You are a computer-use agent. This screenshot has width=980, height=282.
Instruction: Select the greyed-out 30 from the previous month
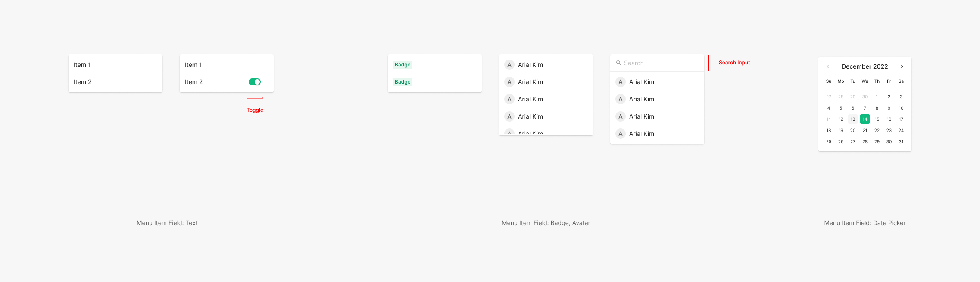point(865,97)
